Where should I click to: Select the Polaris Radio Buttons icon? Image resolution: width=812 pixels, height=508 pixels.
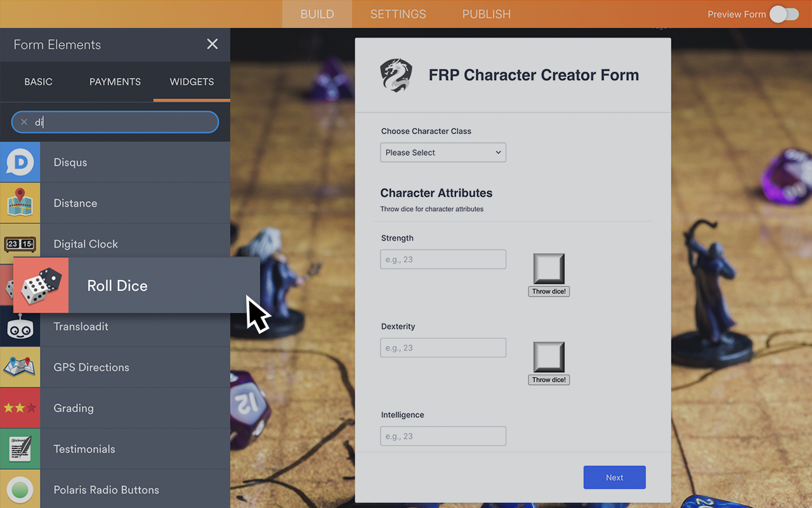click(x=20, y=490)
